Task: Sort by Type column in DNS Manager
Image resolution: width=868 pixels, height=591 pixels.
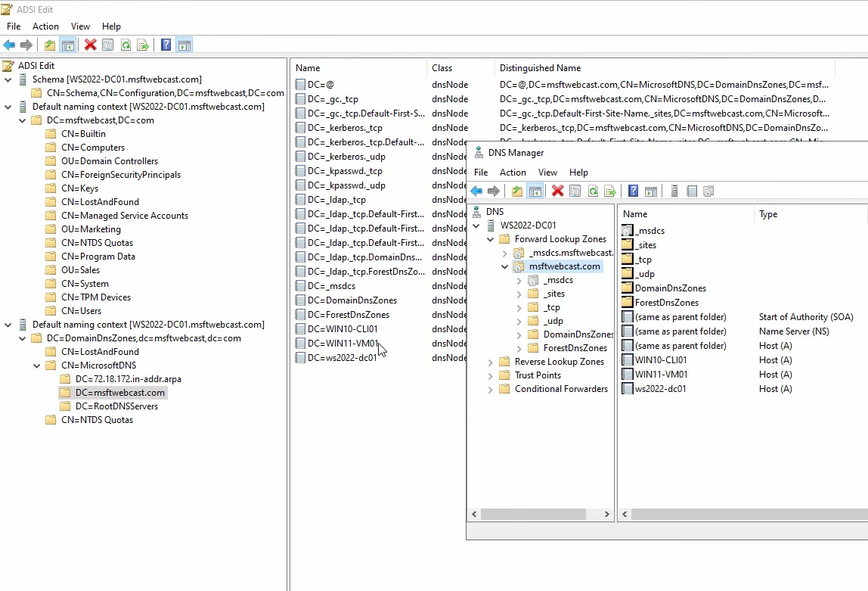Action: [811, 214]
